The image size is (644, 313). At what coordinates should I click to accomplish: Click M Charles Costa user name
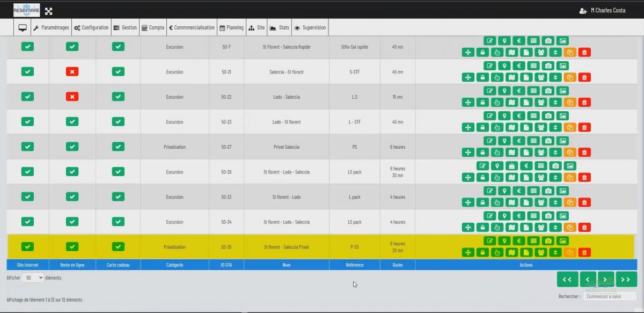click(x=608, y=11)
